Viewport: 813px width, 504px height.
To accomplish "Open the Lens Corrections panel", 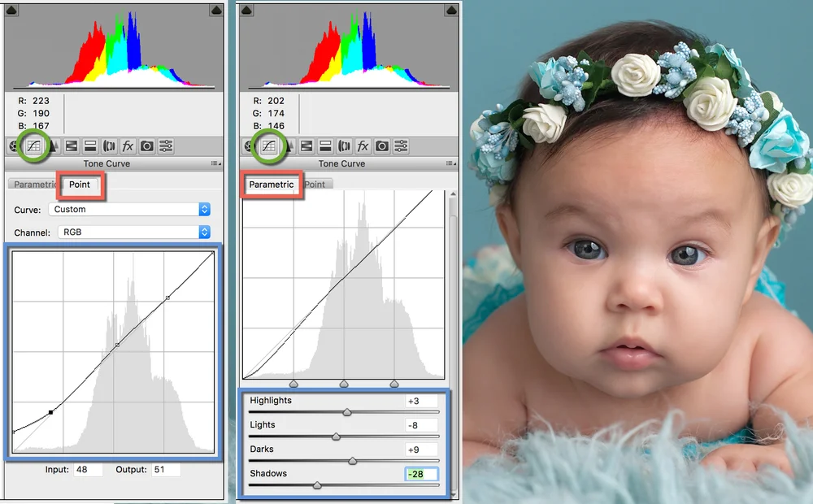I will click(x=110, y=146).
